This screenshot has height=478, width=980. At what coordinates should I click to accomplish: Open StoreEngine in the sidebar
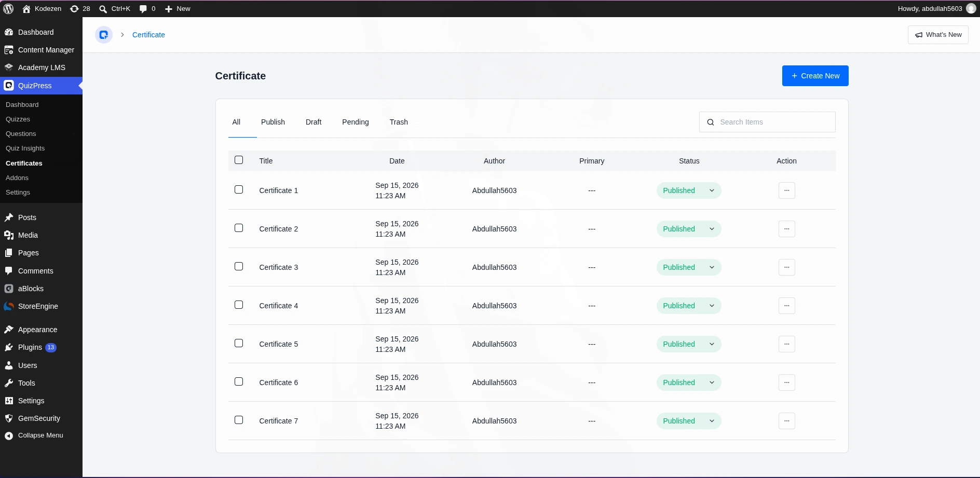42,306
